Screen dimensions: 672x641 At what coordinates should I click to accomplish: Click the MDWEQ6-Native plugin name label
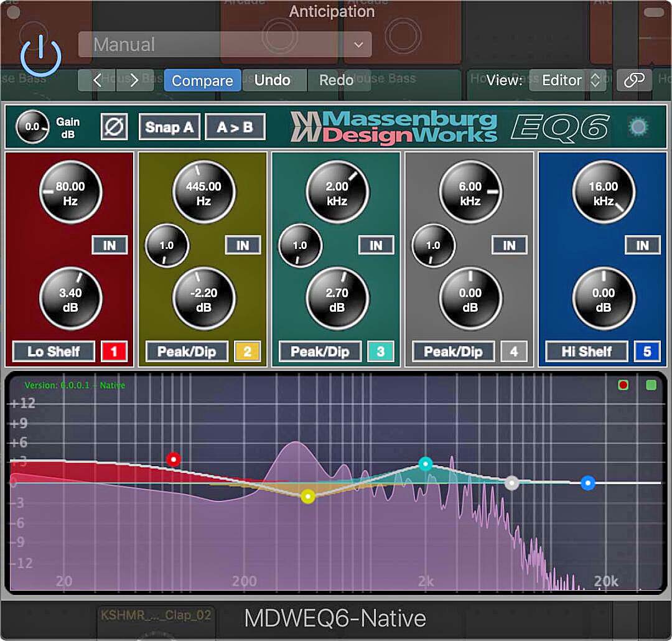coord(335,618)
